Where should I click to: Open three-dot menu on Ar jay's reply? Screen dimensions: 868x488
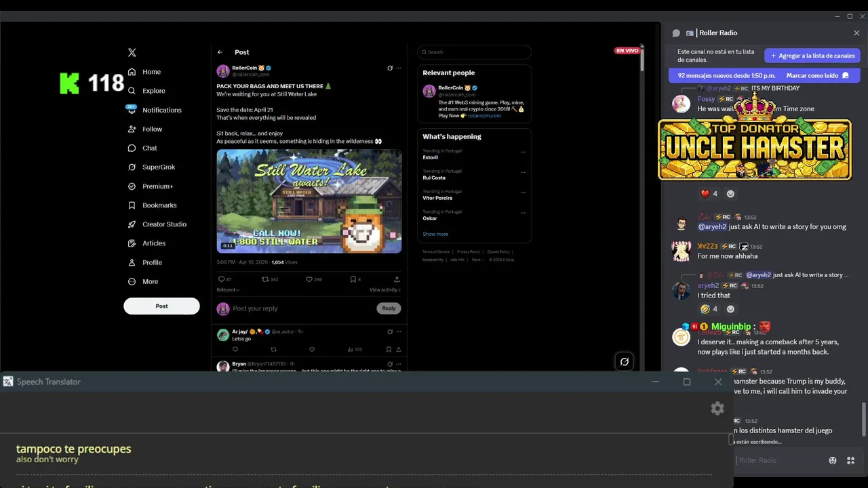click(399, 331)
